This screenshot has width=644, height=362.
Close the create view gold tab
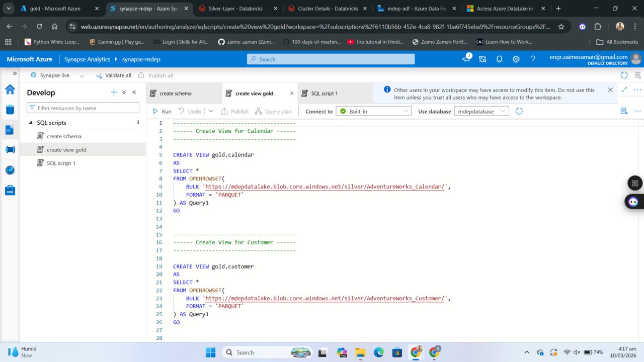[x=292, y=94]
